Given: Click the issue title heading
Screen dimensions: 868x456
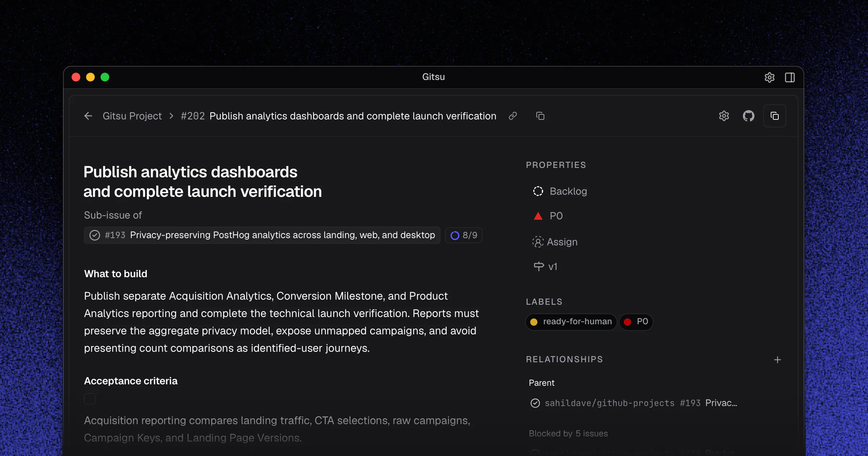Looking at the screenshot, I should tap(203, 182).
